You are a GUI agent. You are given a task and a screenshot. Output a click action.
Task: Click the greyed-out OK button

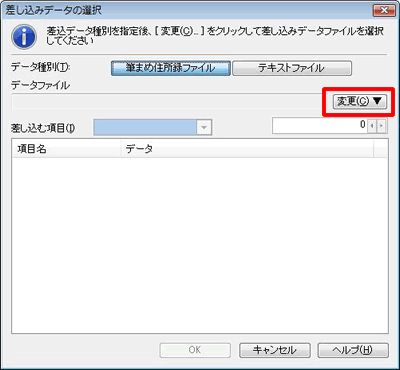point(195,350)
